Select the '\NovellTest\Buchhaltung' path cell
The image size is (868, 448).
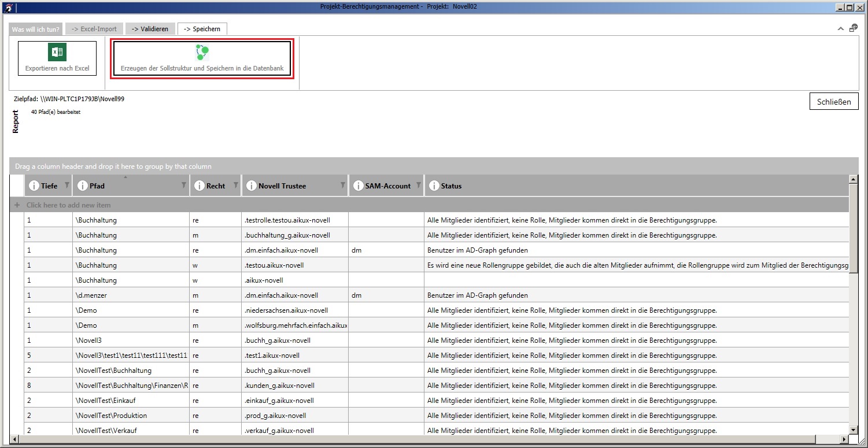pos(131,371)
